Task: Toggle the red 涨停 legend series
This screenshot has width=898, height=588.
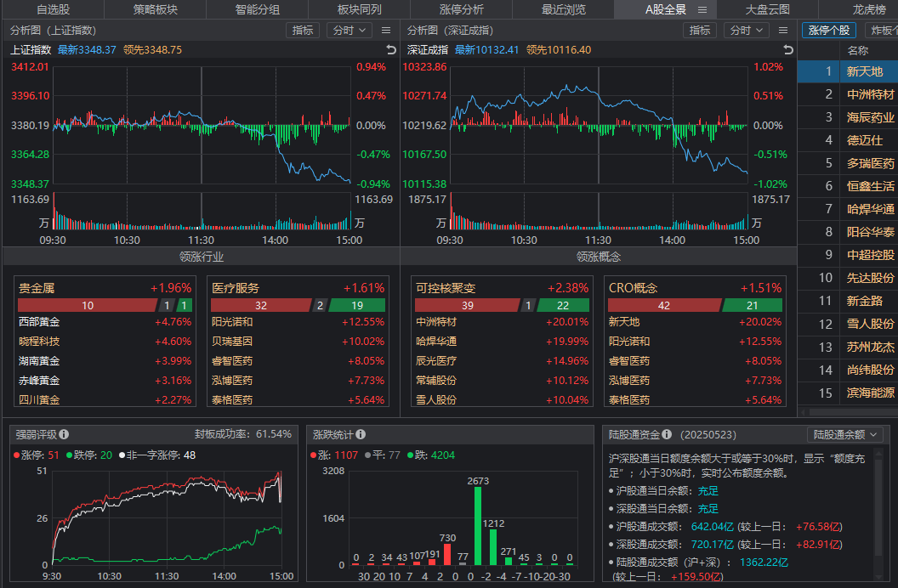Action: click(36, 455)
